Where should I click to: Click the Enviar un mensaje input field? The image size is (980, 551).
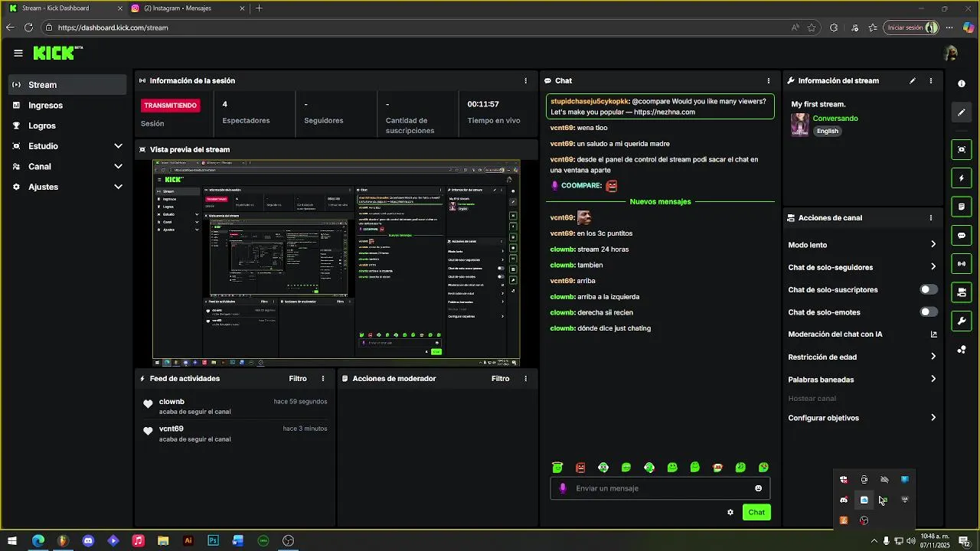pyautogui.click(x=660, y=488)
